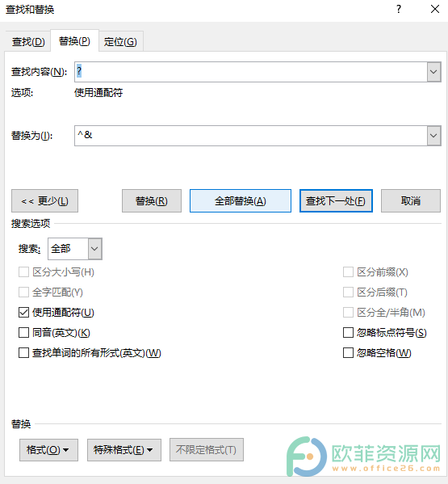
Task: Click the disabled 不限定格式(T) button
Action: click(x=207, y=450)
